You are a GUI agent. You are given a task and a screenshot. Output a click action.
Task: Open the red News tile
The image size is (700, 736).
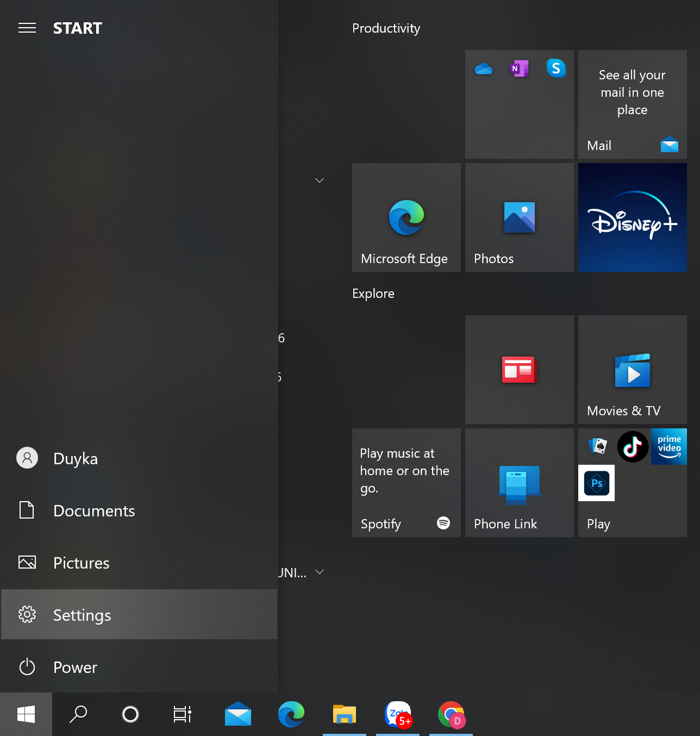pos(520,370)
